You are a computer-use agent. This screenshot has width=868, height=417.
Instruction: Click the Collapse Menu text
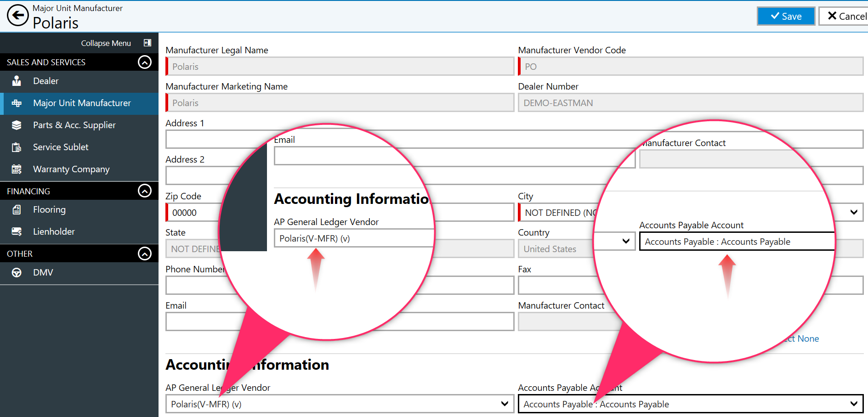(106, 43)
